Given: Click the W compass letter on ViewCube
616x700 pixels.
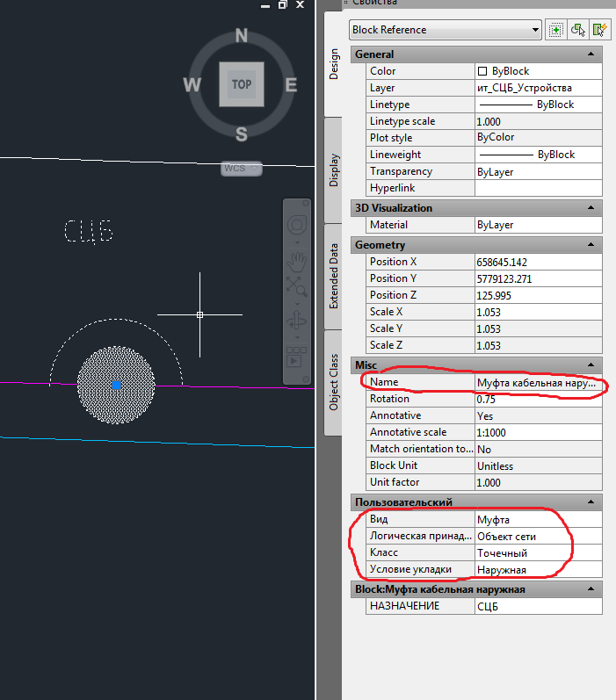Looking at the screenshot, I should tap(192, 84).
